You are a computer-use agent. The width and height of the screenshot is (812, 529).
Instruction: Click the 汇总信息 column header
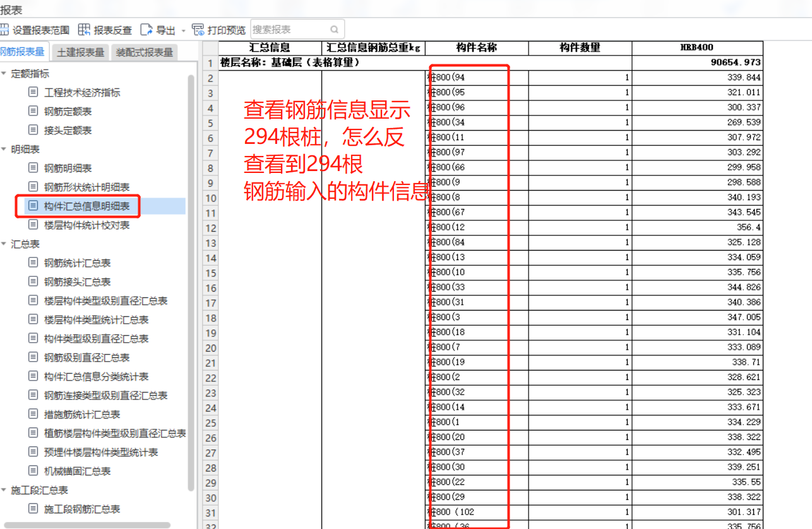click(270, 48)
